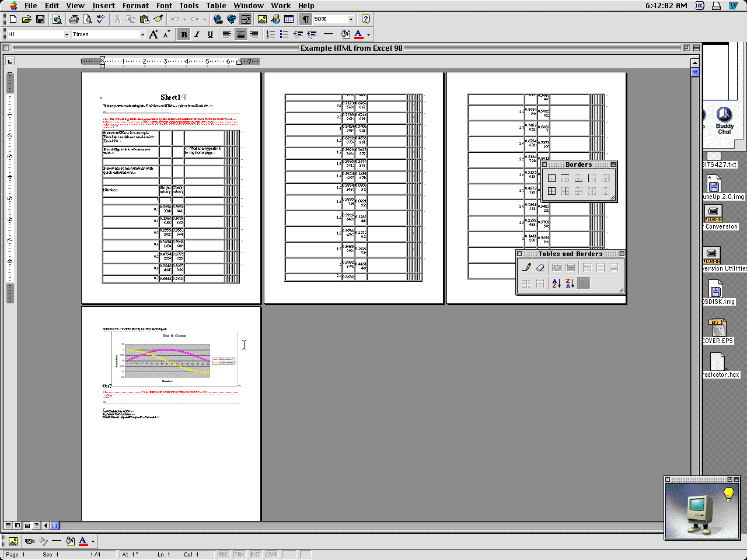Click the Format Painter icon
747x560 pixels.
[158, 20]
